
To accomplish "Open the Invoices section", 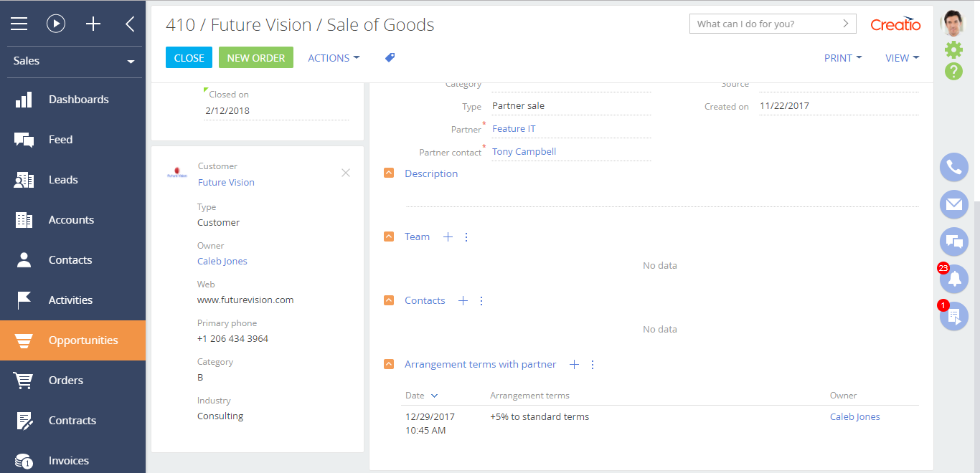I will pyautogui.click(x=72, y=461).
